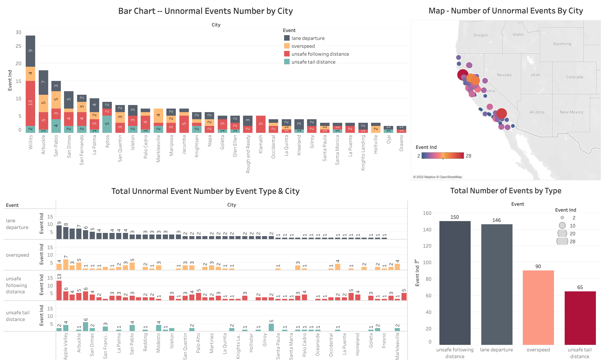The width and height of the screenshot is (603, 364).
Task: Click the descending sort icon beside Event Ind axis
Action: click(417, 261)
